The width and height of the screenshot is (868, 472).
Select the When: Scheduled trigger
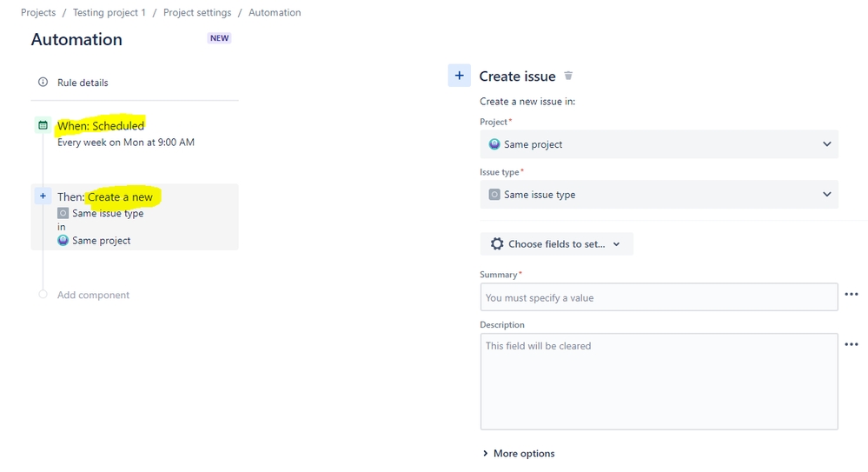(101, 126)
